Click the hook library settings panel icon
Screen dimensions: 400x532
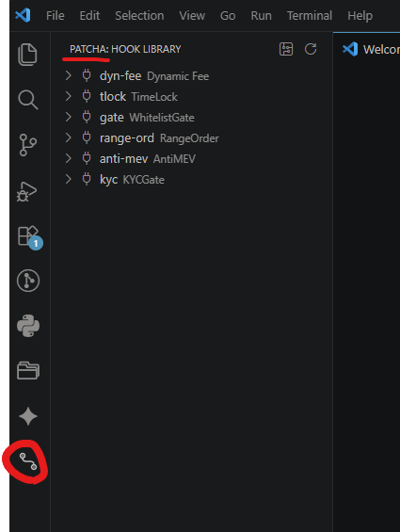286,49
